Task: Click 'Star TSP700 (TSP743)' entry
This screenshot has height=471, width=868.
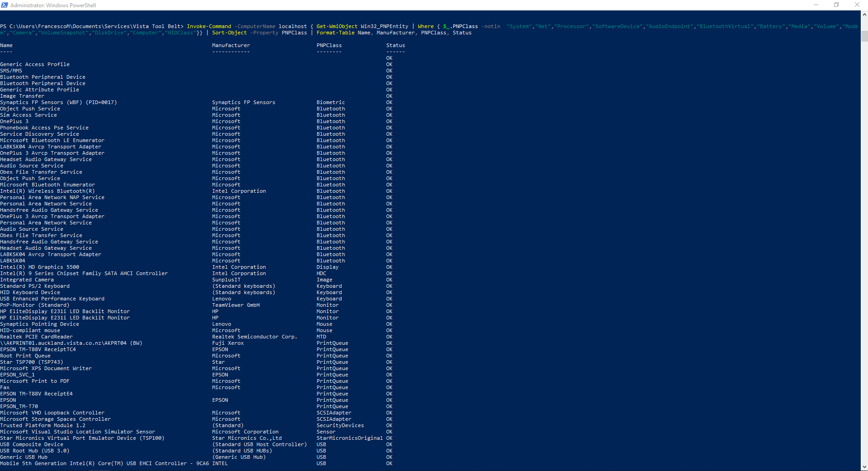Action: [x=32, y=362]
